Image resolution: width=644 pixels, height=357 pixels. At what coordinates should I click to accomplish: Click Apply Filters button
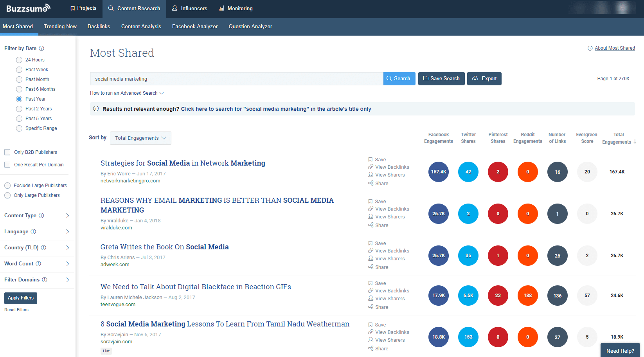pyautogui.click(x=21, y=298)
